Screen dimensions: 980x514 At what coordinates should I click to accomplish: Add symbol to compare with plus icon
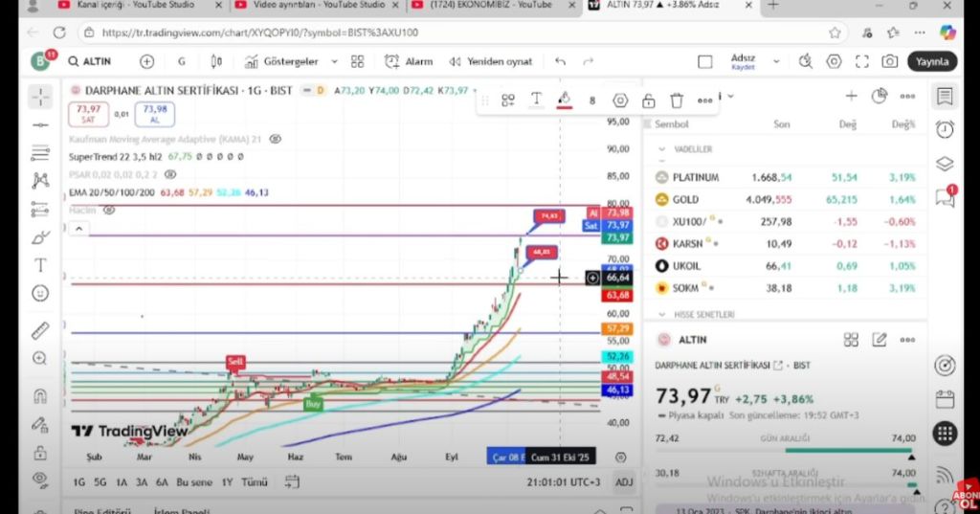(146, 61)
